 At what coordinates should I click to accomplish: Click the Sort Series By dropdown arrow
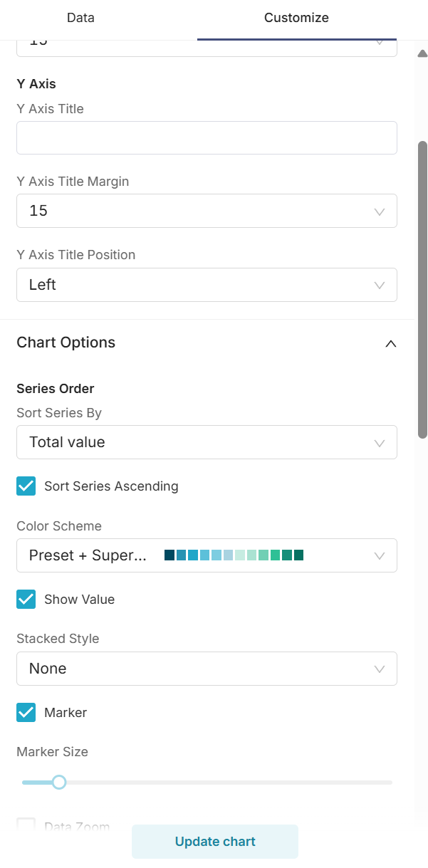pos(380,443)
